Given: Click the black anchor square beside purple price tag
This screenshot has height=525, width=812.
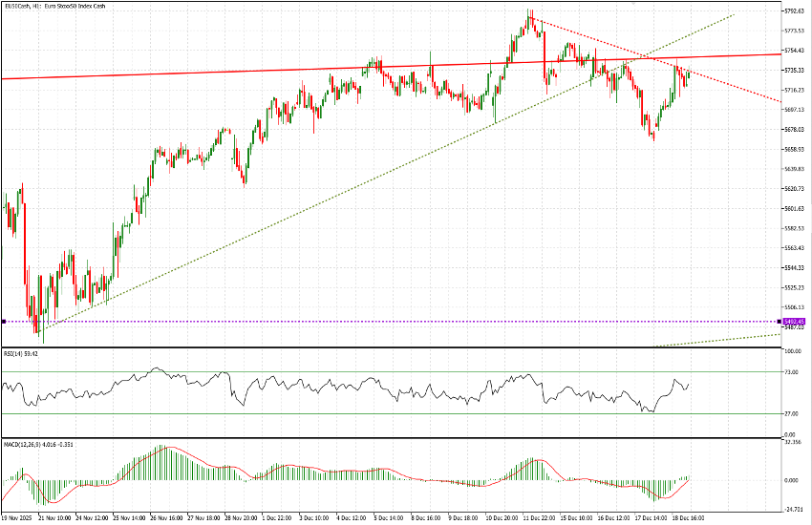Looking at the screenshot, I should 780,322.
